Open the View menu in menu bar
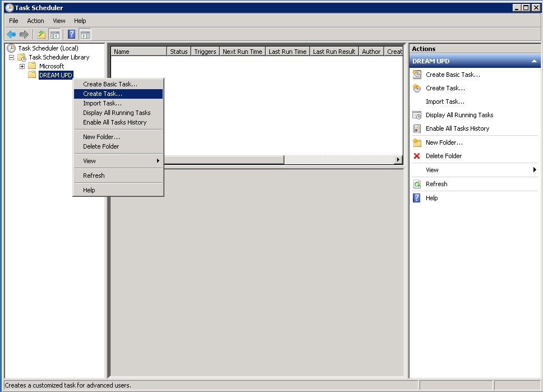This screenshot has width=543, height=392. pos(59,21)
